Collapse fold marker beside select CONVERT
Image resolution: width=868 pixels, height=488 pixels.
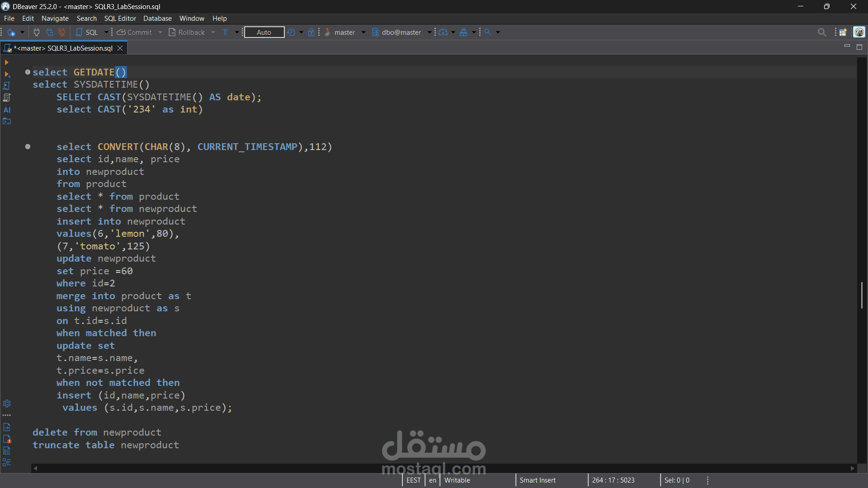coord(28,146)
